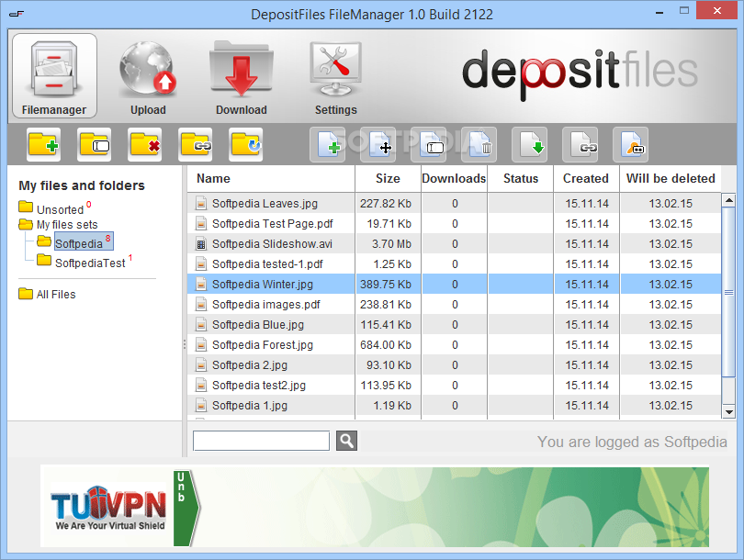Viewport: 744px width, 560px height.
Task: Sort by the Size column header
Action: [x=388, y=179]
